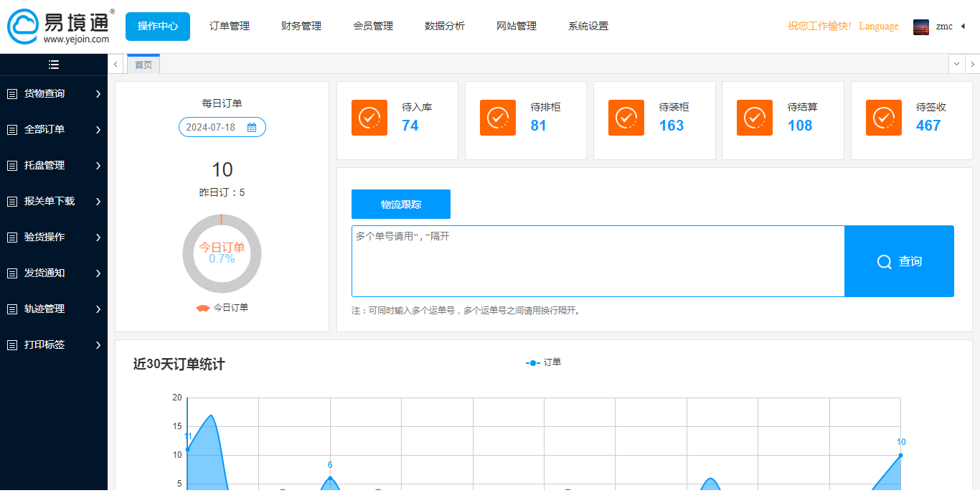Screen dimensions: 980x493
Task: Collapse sidebar using the hamburger list icon
Action: (54, 65)
